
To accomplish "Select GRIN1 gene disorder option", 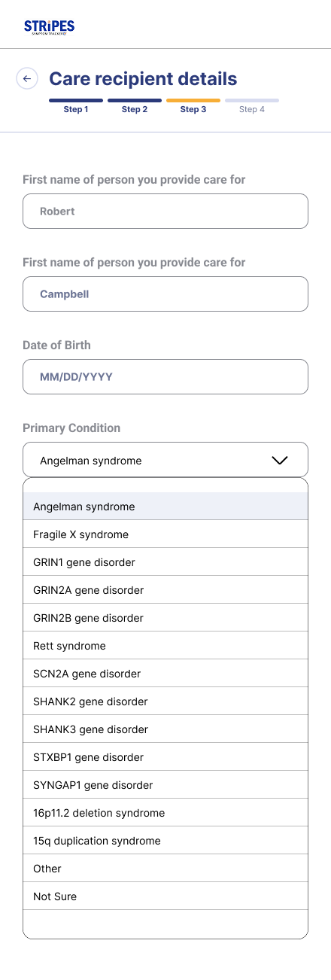I will [165, 562].
